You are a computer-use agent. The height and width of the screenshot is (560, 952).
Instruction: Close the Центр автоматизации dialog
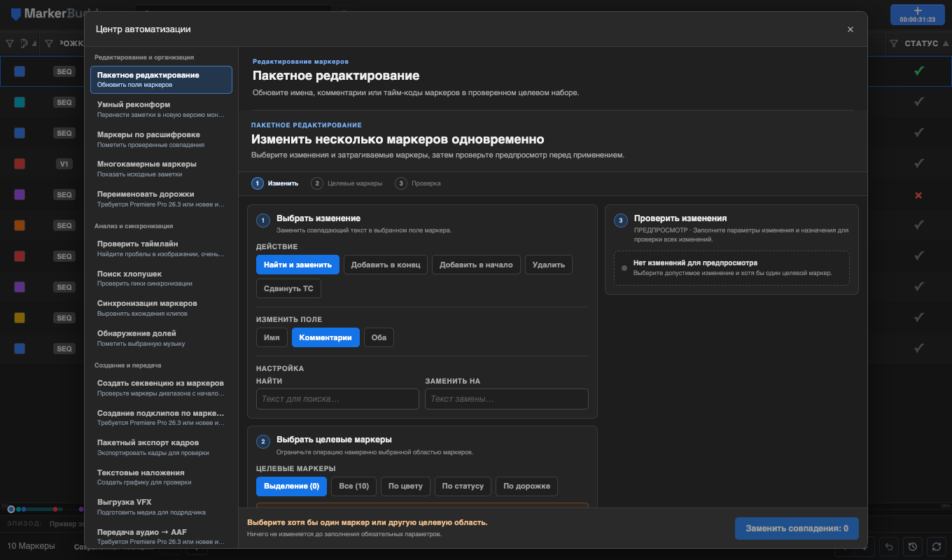[x=850, y=29]
